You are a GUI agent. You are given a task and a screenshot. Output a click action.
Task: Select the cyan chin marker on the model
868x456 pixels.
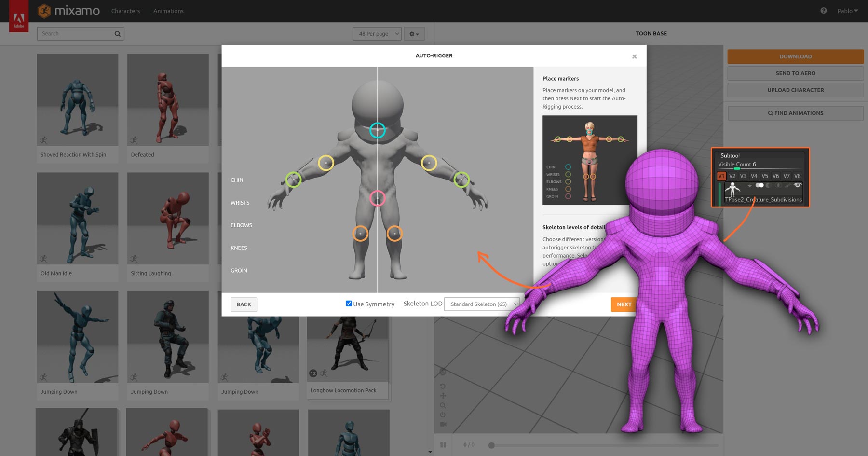click(377, 130)
